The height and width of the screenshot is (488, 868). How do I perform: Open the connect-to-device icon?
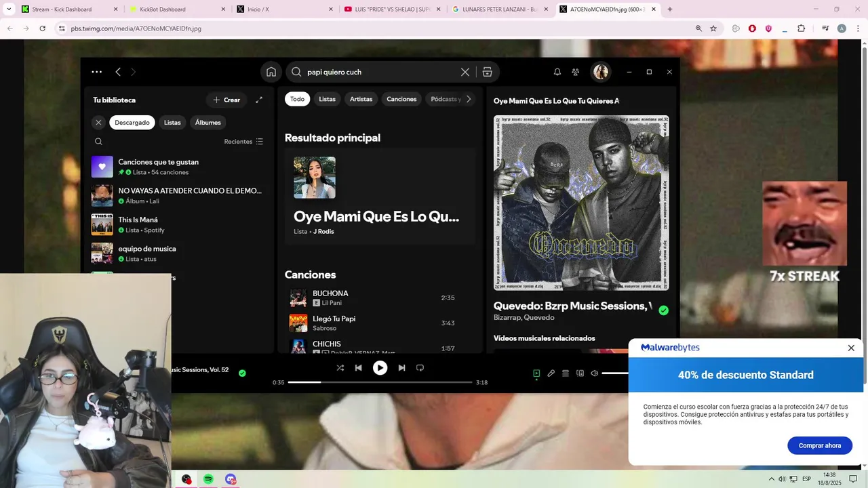580,373
